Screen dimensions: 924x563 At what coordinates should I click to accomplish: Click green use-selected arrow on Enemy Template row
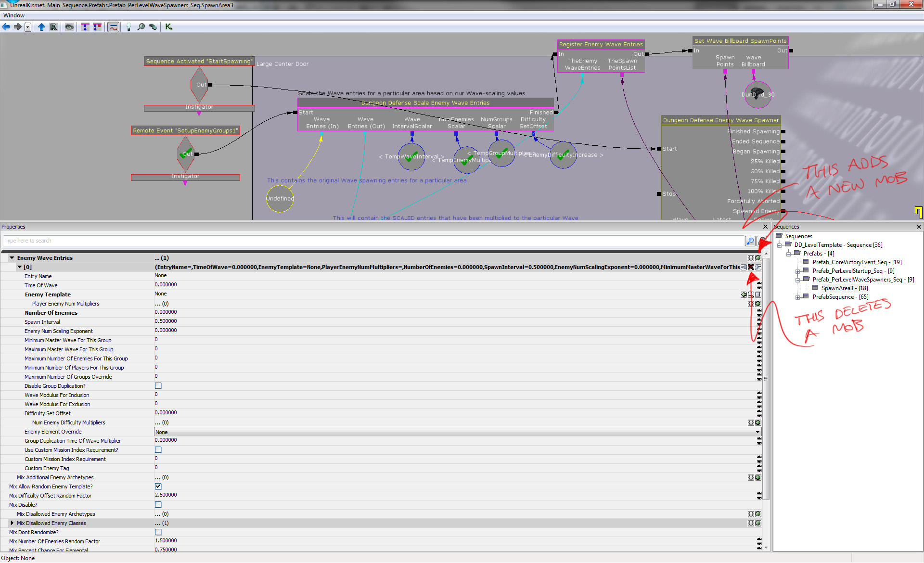(x=744, y=294)
